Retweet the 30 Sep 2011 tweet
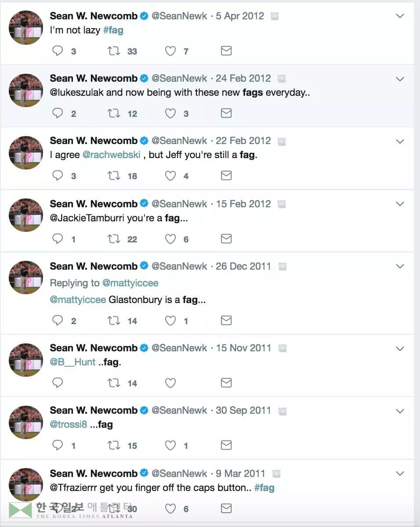This screenshot has height=527, width=420. (x=114, y=445)
